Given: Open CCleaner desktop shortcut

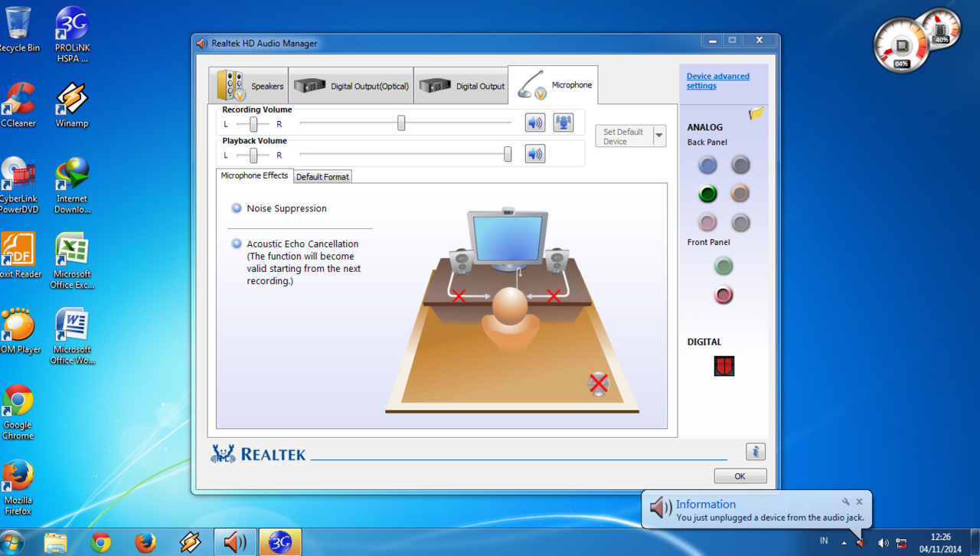Looking at the screenshot, I should click(x=17, y=104).
